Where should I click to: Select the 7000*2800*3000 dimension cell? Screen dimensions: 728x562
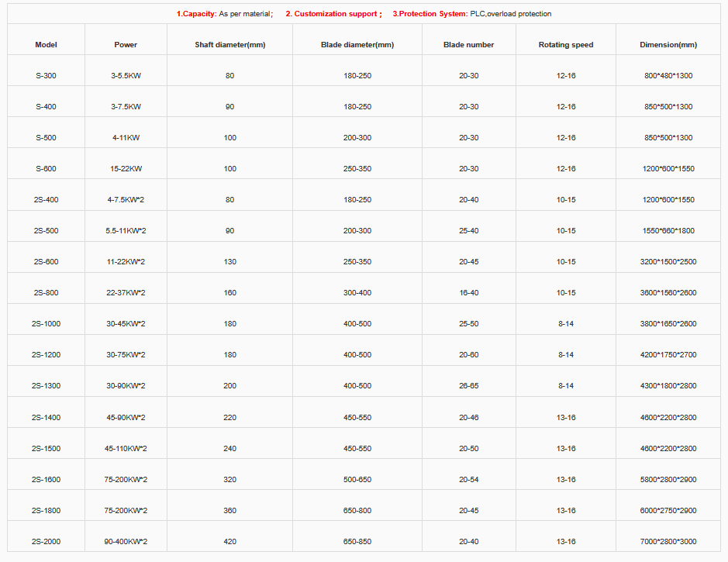click(x=668, y=541)
